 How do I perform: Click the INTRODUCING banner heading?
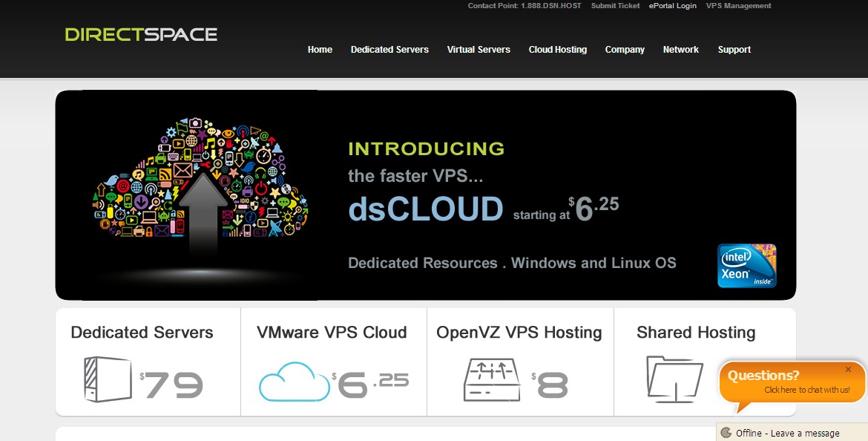(427, 148)
